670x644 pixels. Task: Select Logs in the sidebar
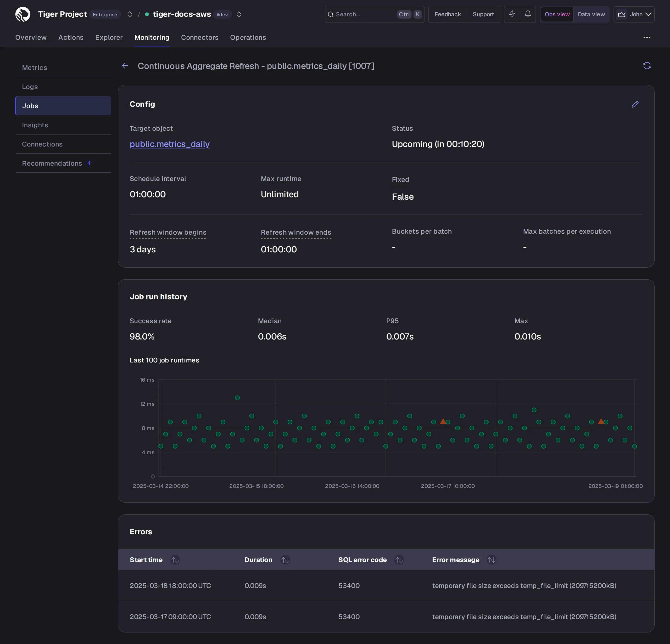tap(63, 86)
